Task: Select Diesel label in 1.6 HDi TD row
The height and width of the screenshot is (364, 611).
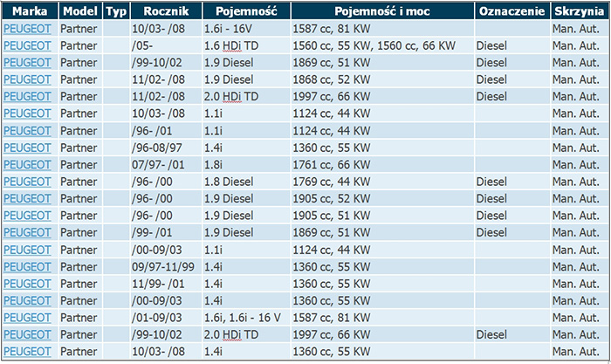Action: point(491,45)
